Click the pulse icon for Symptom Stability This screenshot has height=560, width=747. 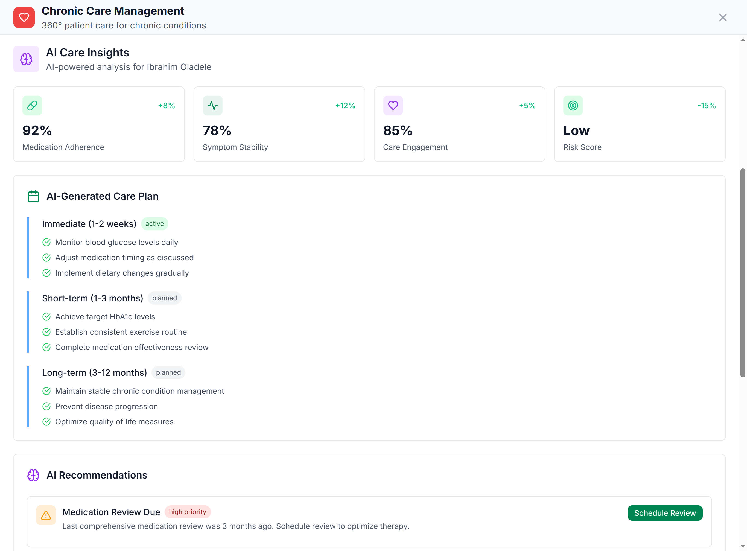point(212,106)
